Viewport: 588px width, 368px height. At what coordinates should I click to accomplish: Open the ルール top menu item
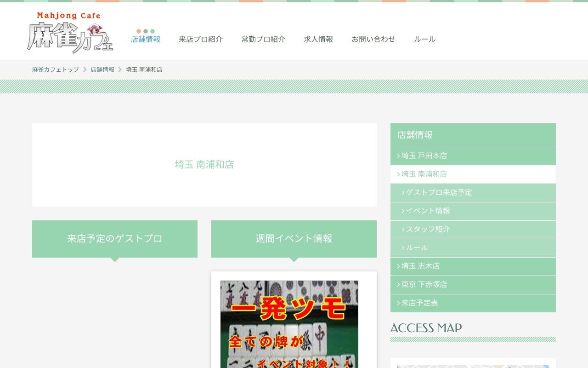[424, 39]
